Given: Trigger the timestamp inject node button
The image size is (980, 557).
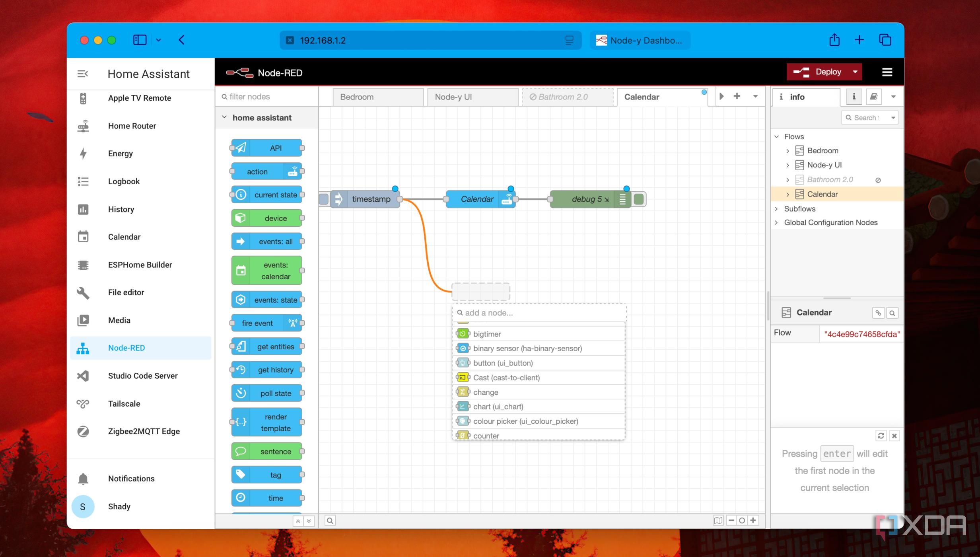Looking at the screenshot, I should point(324,199).
